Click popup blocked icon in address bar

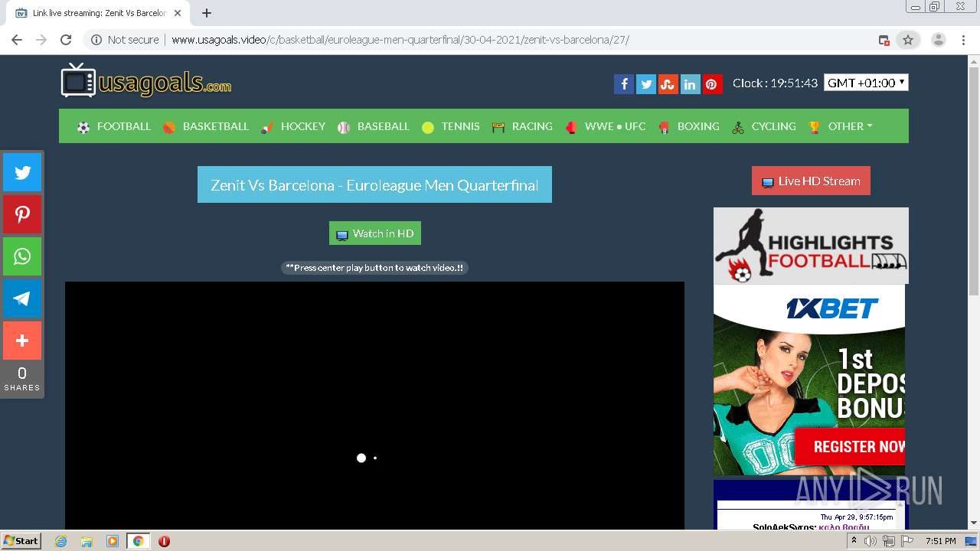884,40
